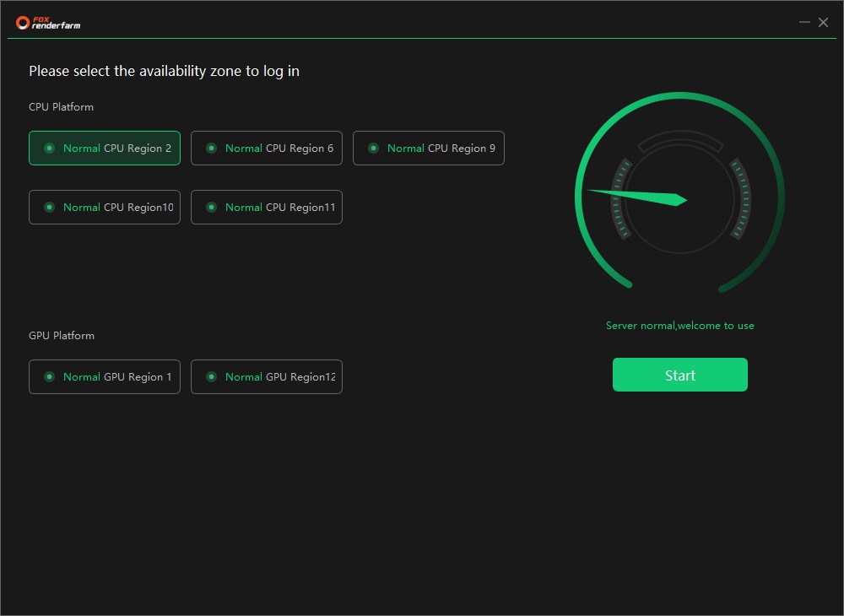Viewport: 844px width, 616px height.
Task: Choose Normal CPU Region11 zone
Action: coord(267,207)
